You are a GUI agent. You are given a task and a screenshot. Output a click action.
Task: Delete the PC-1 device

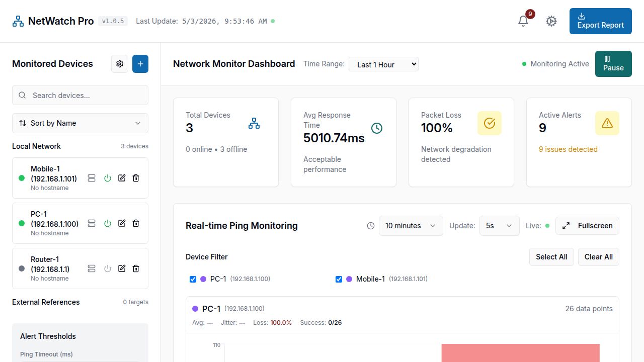tap(136, 223)
